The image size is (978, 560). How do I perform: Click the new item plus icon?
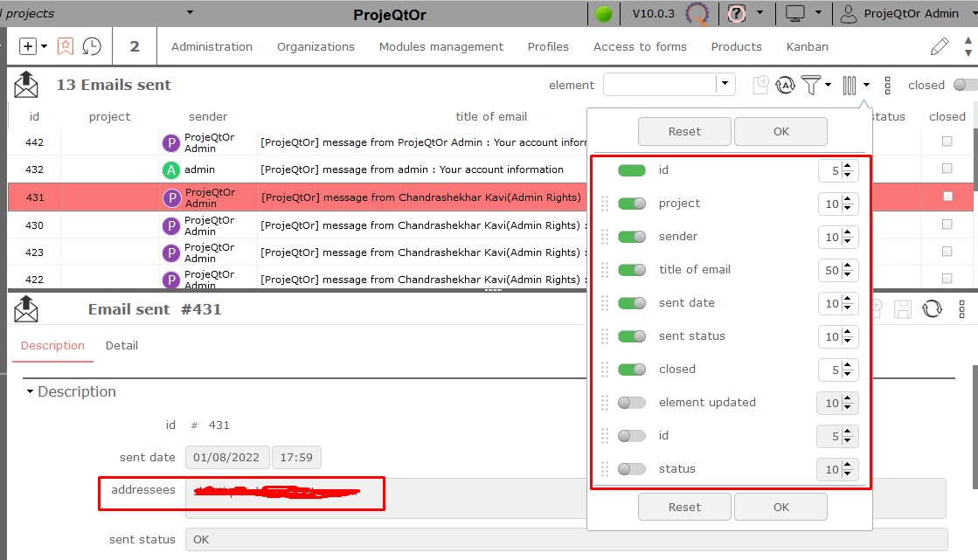27,46
